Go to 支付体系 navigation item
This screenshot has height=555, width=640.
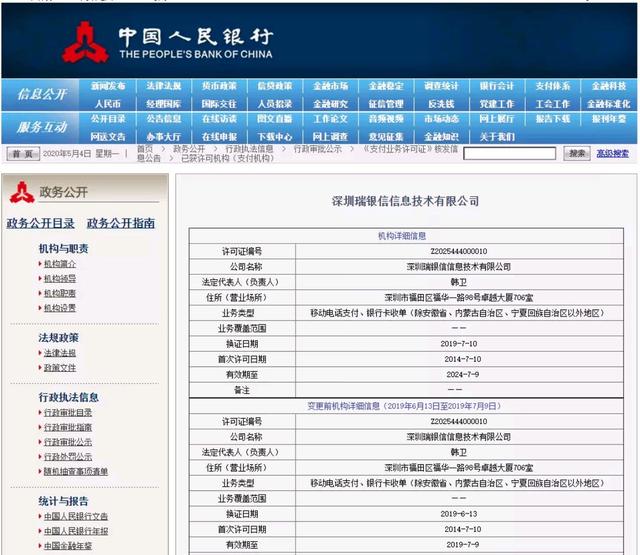(553, 86)
